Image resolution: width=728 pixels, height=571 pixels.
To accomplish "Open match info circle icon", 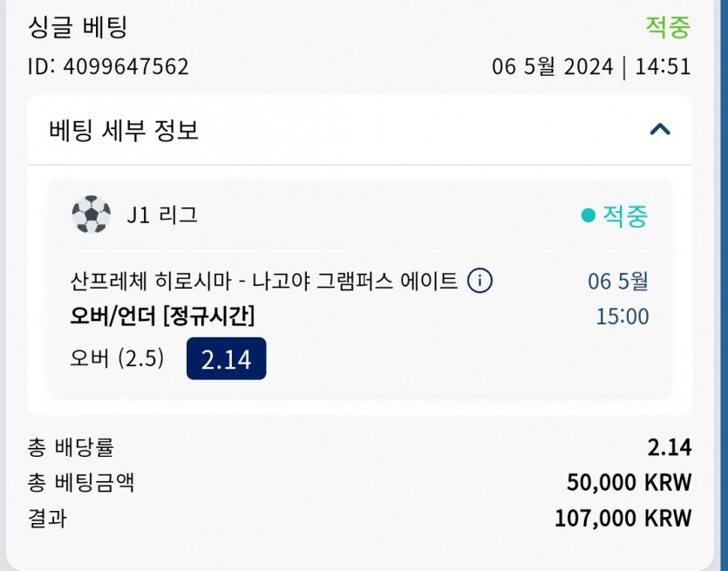I will coord(480,281).
